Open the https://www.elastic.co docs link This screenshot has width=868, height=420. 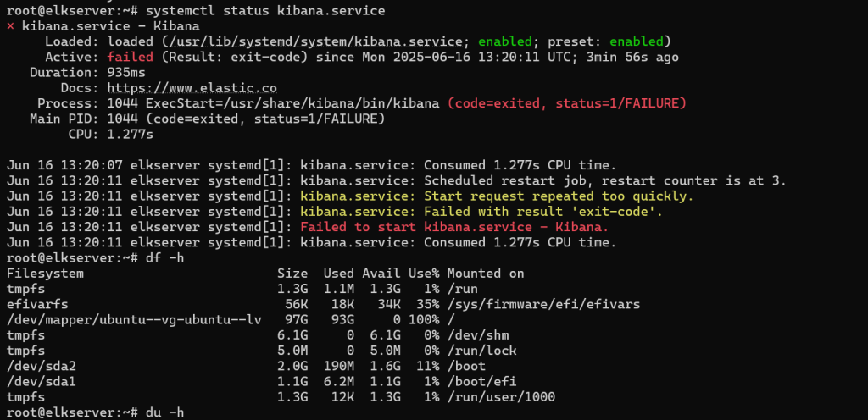pos(192,88)
